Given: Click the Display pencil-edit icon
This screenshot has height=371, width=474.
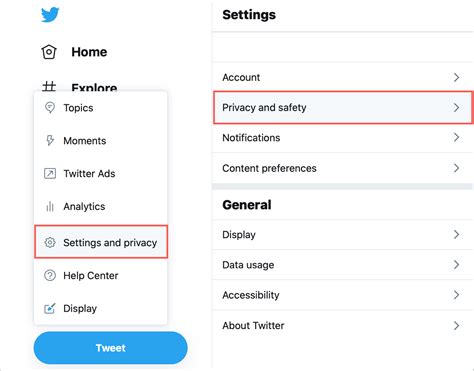Looking at the screenshot, I should [50, 308].
